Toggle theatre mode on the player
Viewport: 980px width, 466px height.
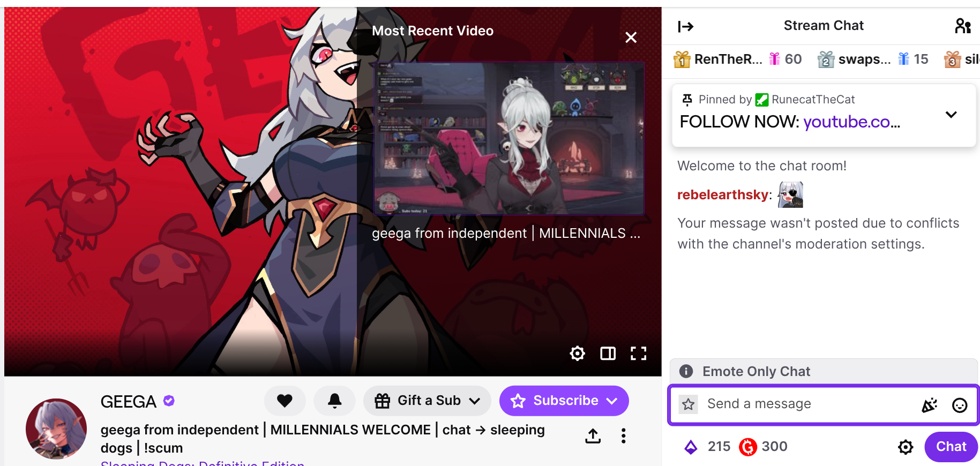[x=608, y=354]
